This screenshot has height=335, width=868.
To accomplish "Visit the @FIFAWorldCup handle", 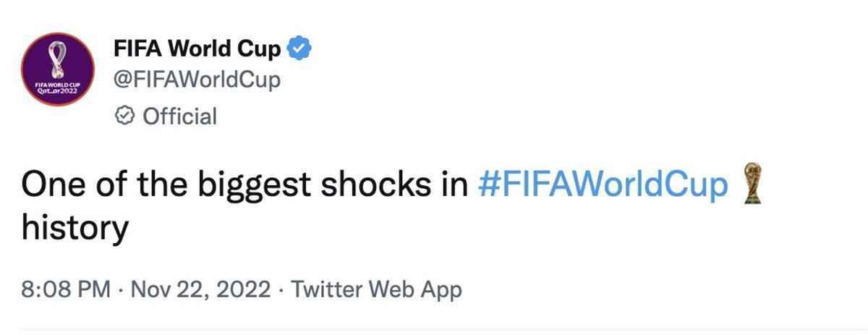I will tap(197, 81).
